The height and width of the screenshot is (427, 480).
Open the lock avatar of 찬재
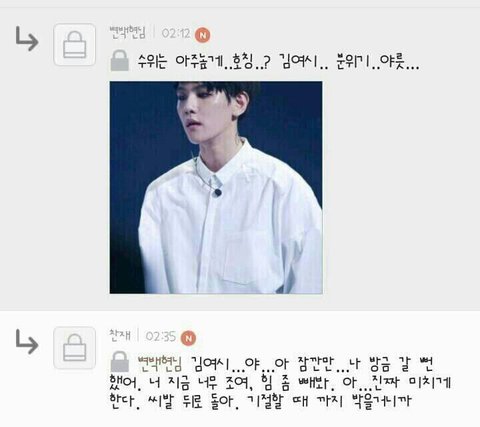point(75,348)
